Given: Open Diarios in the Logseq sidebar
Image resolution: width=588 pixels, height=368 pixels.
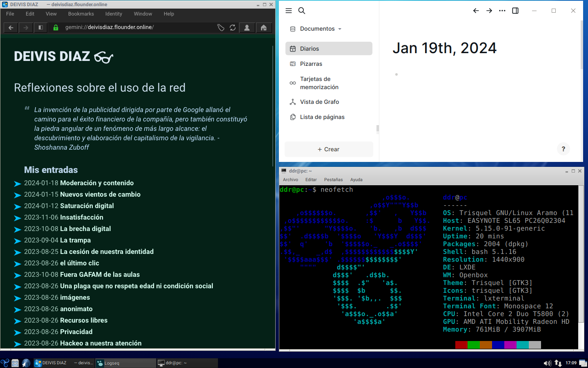Looking at the screenshot, I should click(x=329, y=49).
